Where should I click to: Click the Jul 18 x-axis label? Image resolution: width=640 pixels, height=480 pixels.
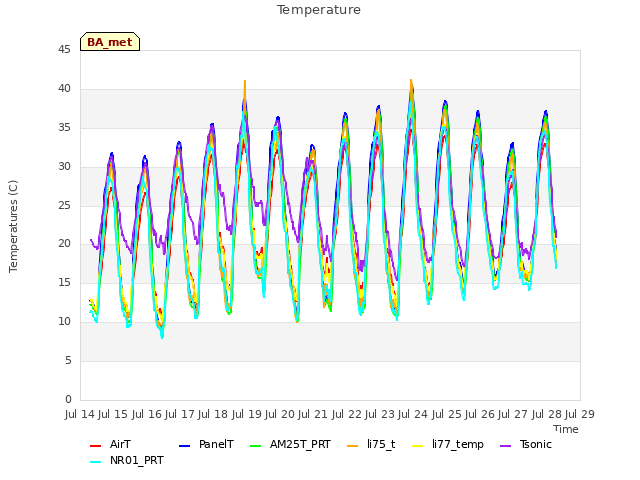coord(213,414)
